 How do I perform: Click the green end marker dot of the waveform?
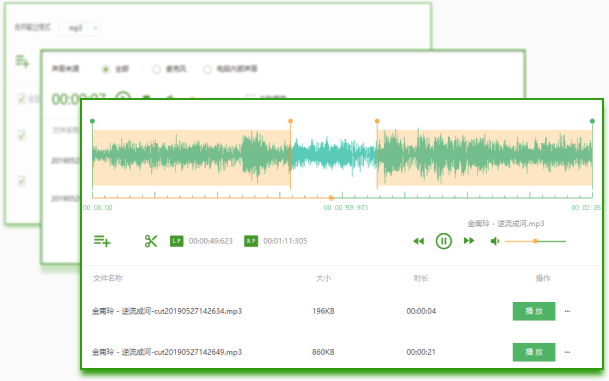[592, 121]
